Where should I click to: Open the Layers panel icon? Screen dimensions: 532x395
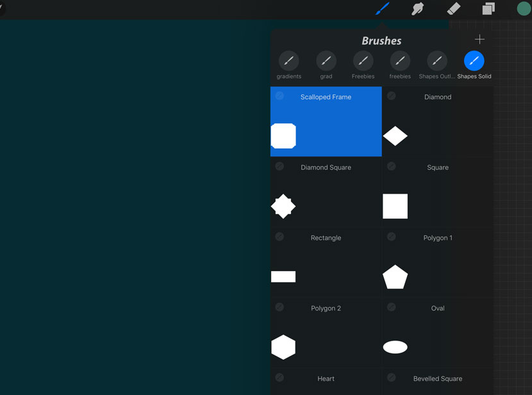tap(488, 9)
